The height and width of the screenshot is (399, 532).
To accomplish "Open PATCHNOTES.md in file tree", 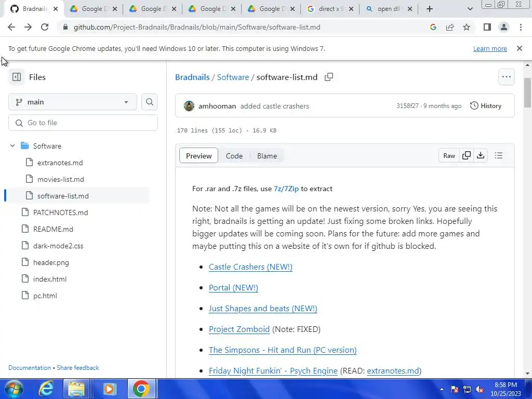I will (60, 212).
